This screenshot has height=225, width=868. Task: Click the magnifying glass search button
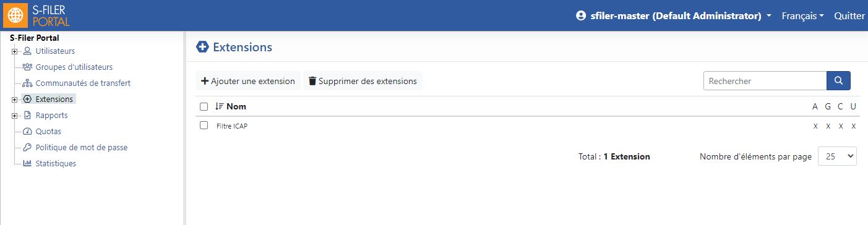click(x=838, y=81)
